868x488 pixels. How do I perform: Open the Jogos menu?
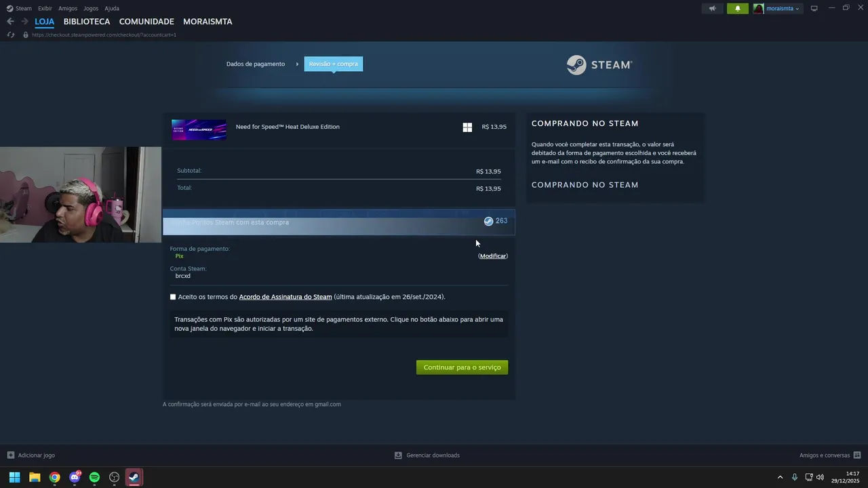(91, 8)
